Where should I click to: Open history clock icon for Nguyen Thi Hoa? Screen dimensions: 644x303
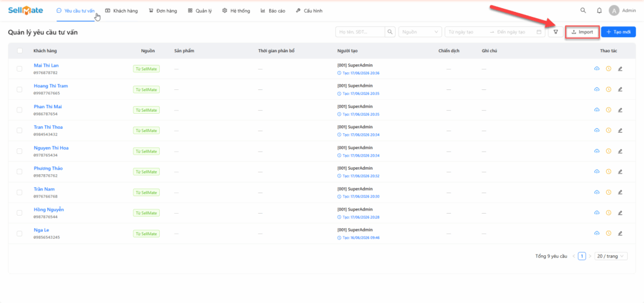pyautogui.click(x=609, y=151)
